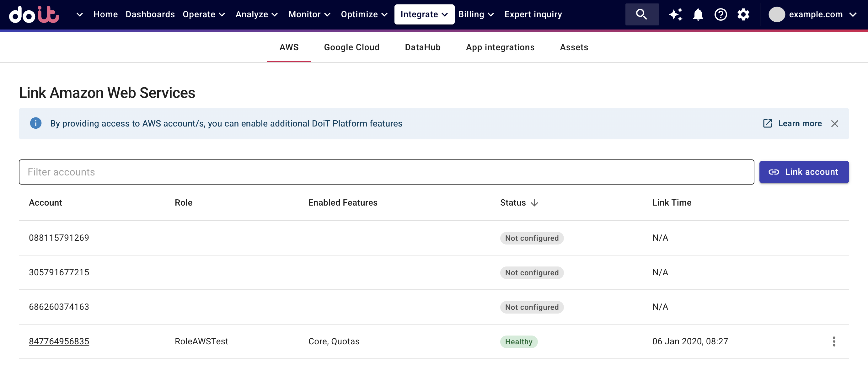Expand the Integrate dropdown menu
Viewport: 868px width, 371px height.
[x=424, y=14]
